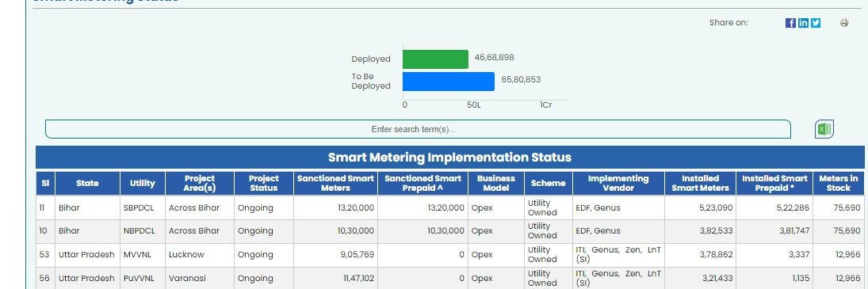Select the SBPDCL utility cell
The width and height of the screenshot is (868, 289).
click(x=143, y=207)
